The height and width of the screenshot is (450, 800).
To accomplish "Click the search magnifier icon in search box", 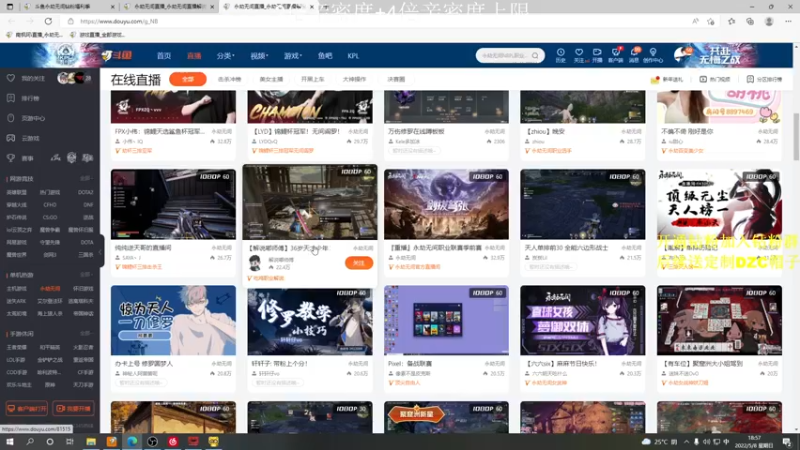I will pyautogui.click(x=535, y=56).
